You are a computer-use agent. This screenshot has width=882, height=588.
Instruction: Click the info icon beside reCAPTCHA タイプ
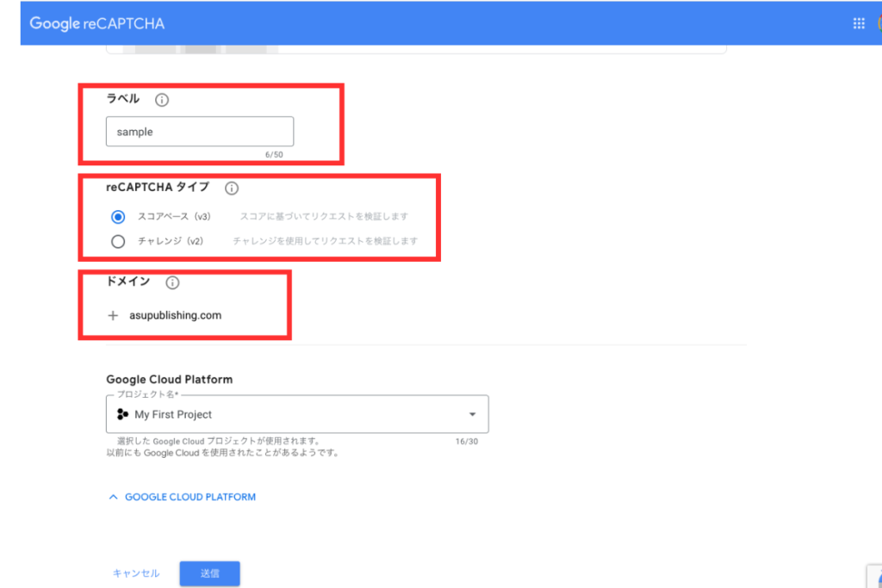click(232, 188)
